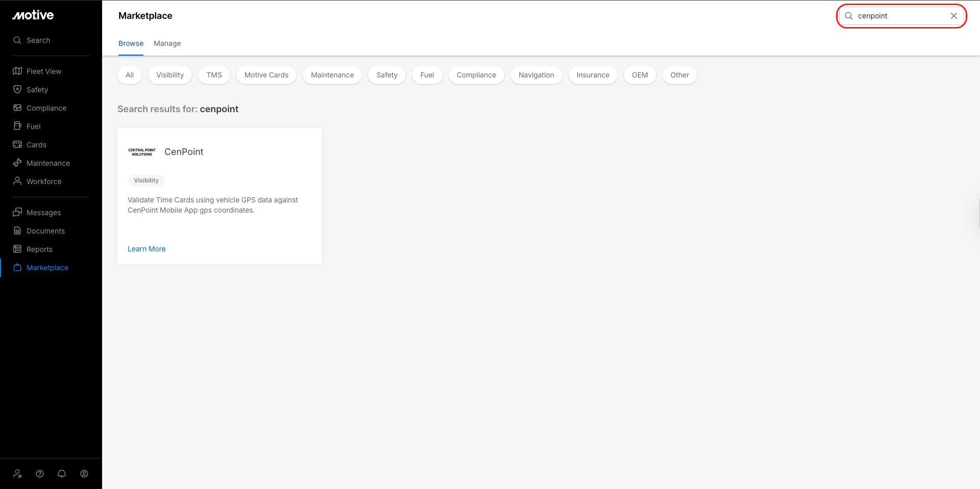The width and height of the screenshot is (980, 489).
Task: Open the profile account icon
Action: pyautogui.click(x=84, y=474)
